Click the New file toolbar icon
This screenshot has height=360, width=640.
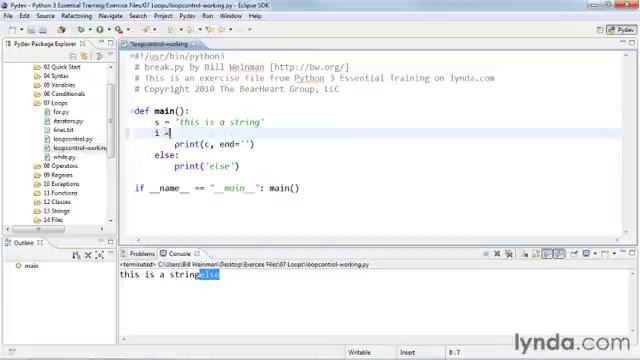[13, 30]
